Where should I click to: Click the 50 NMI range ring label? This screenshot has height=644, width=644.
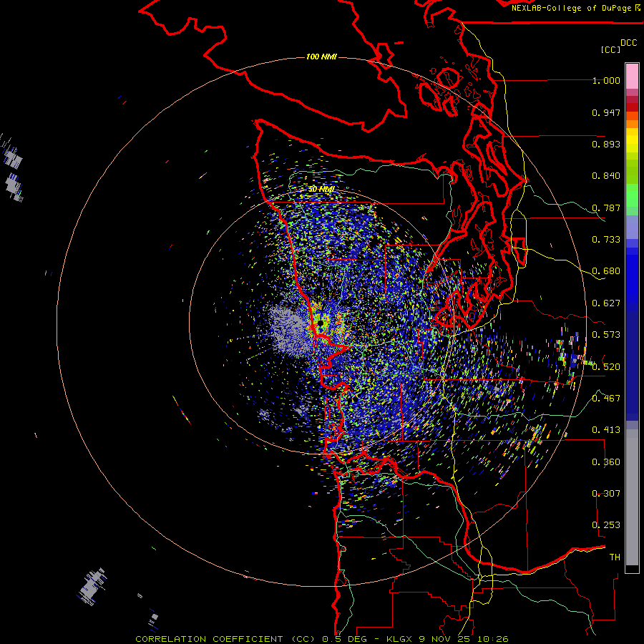click(321, 190)
